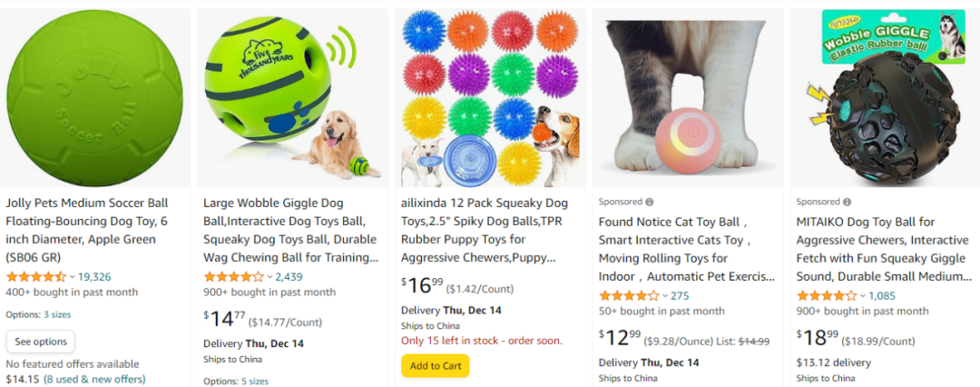This screenshot has width=980, height=387.
Task: Click See options for the Jolly Pets ball
Action: pyautogui.click(x=41, y=342)
